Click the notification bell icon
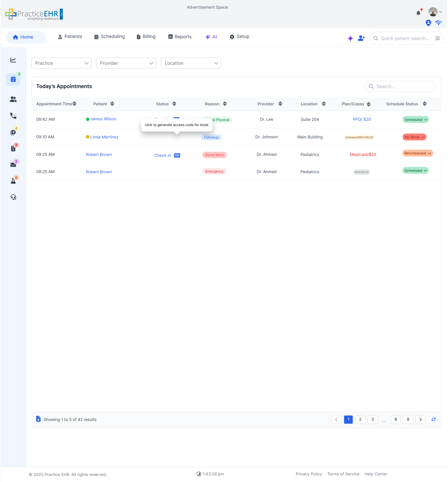 coord(418,13)
